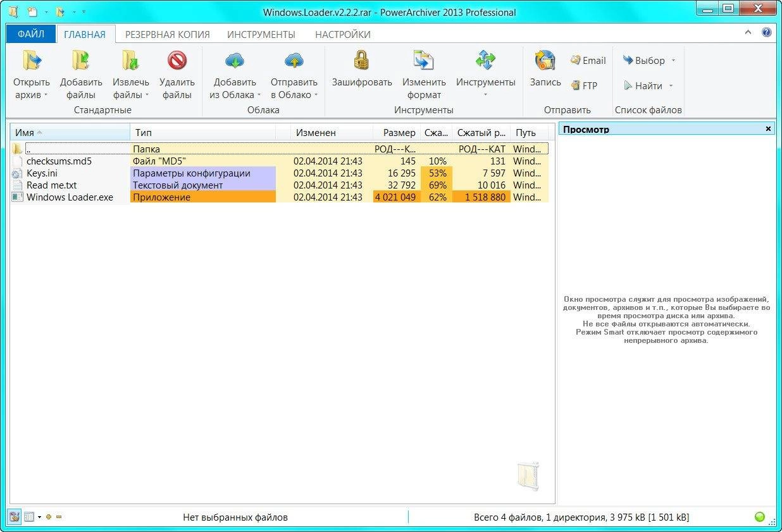This screenshot has height=532, width=782.
Task: Click the 4 021 049 size cell
Action: (x=395, y=197)
